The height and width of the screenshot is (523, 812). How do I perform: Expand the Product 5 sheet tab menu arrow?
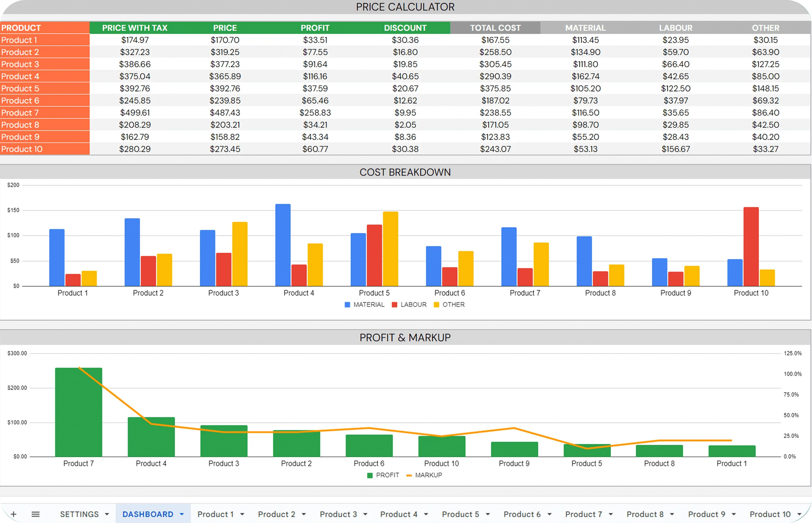click(x=488, y=514)
